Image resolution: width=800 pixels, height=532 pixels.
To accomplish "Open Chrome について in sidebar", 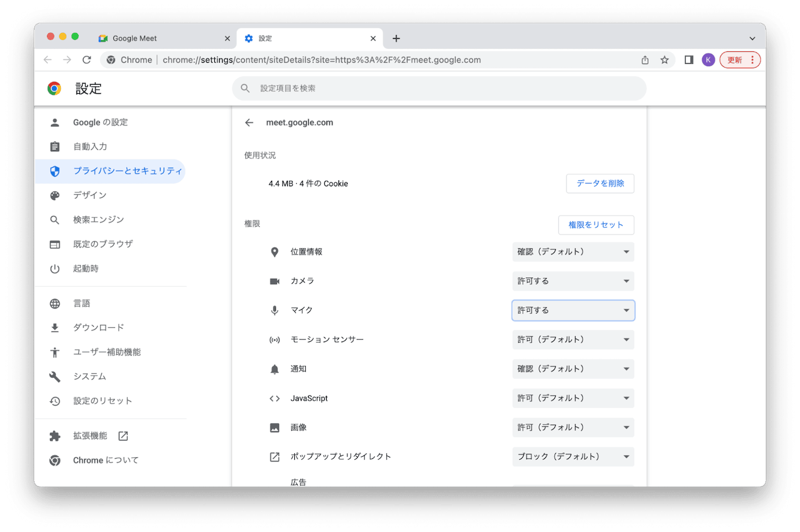I will click(x=110, y=460).
